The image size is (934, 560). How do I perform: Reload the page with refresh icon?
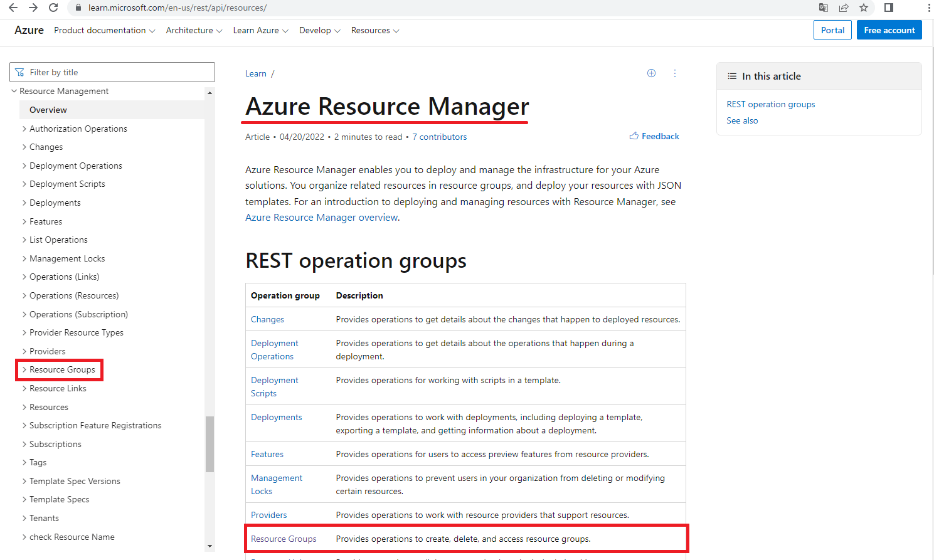(x=53, y=8)
